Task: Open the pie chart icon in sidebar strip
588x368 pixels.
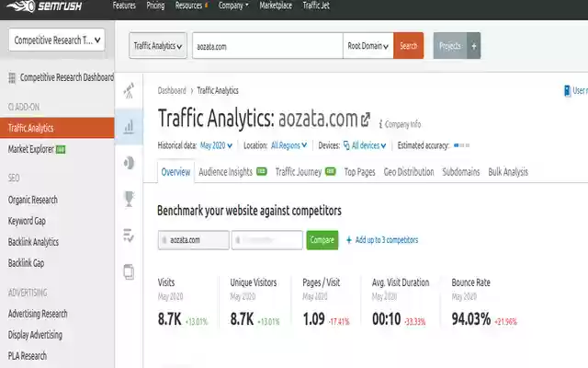Action: tap(129, 163)
